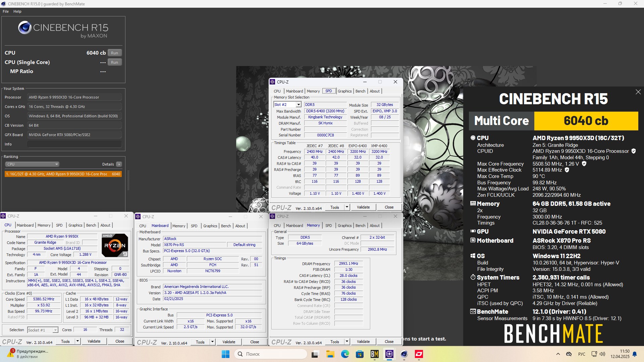
Task: Click Close in the Mainboard CPU-Z window
Action: tap(255, 342)
